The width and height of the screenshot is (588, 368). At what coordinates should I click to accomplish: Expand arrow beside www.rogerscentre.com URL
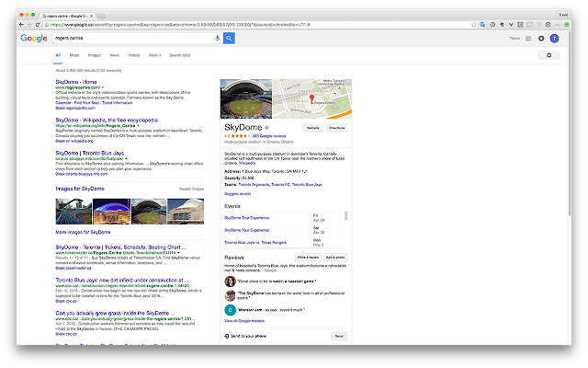(103, 87)
